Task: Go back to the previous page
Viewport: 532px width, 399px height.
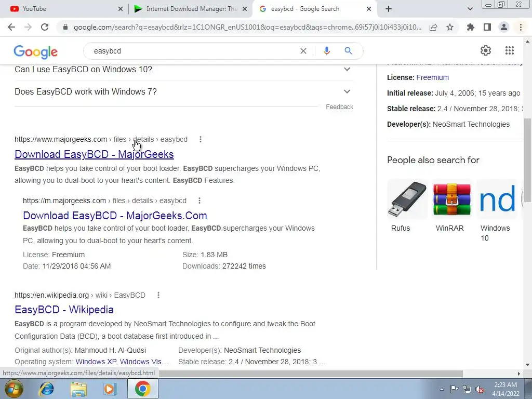Action: pyautogui.click(x=11, y=27)
